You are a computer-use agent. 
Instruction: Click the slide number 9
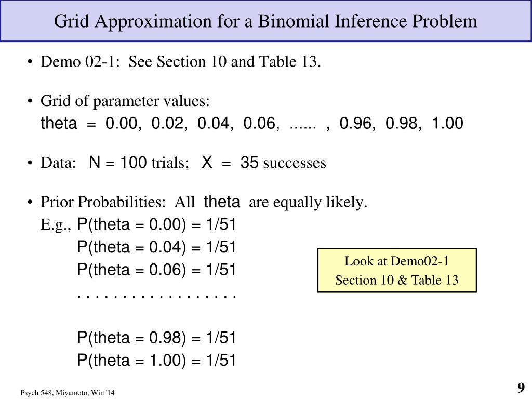tap(521, 388)
